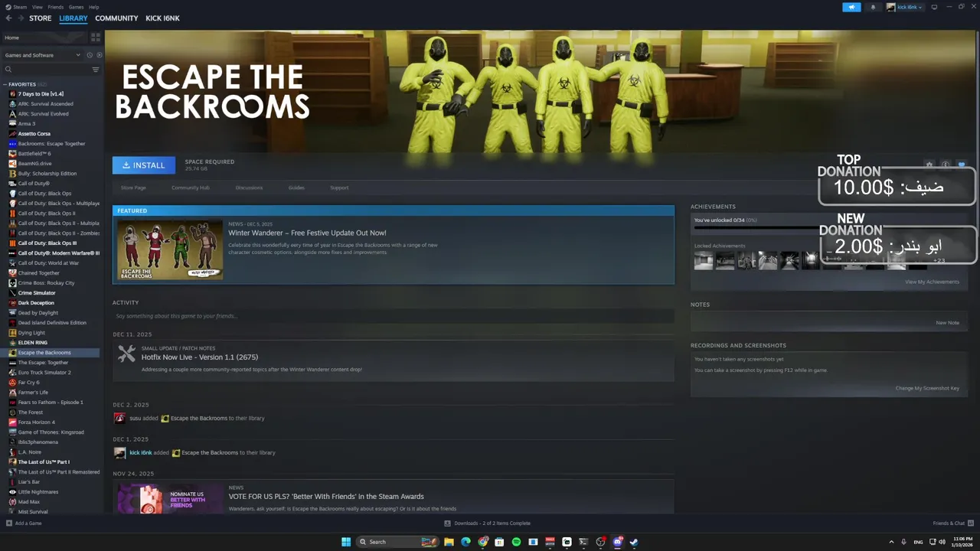Open Windows Start menu
This screenshot has width=980, height=551.
tap(346, 542)
